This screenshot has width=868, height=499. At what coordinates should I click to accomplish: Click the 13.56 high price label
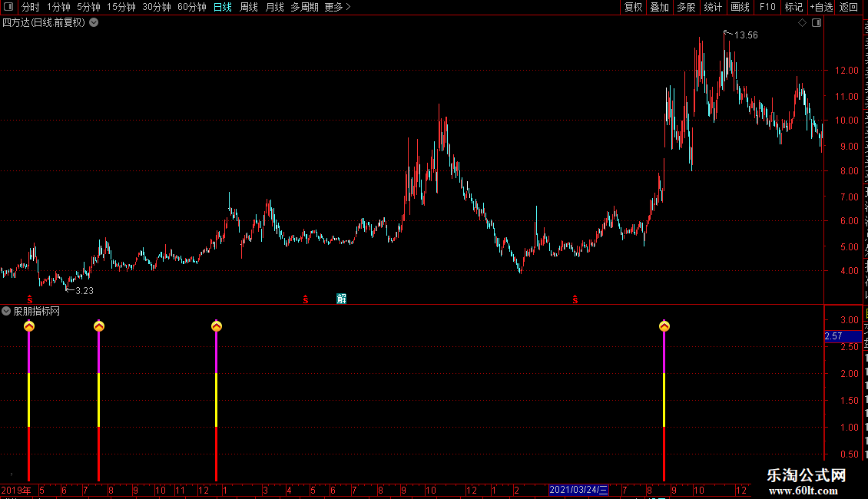click(x=746, y=35)
